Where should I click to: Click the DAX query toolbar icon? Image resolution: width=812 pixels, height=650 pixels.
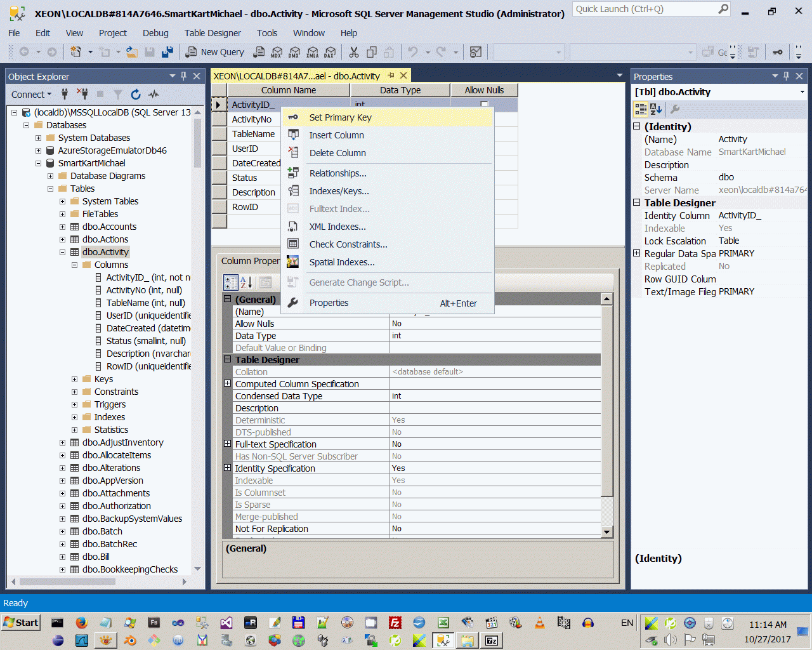pyautogui.click(x=330, y=52)
